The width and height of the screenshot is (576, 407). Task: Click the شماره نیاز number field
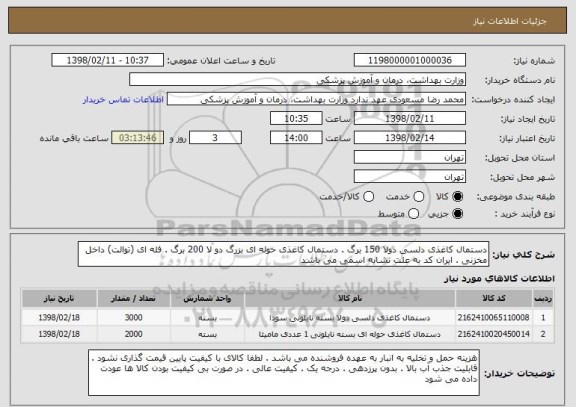point(410,60)
